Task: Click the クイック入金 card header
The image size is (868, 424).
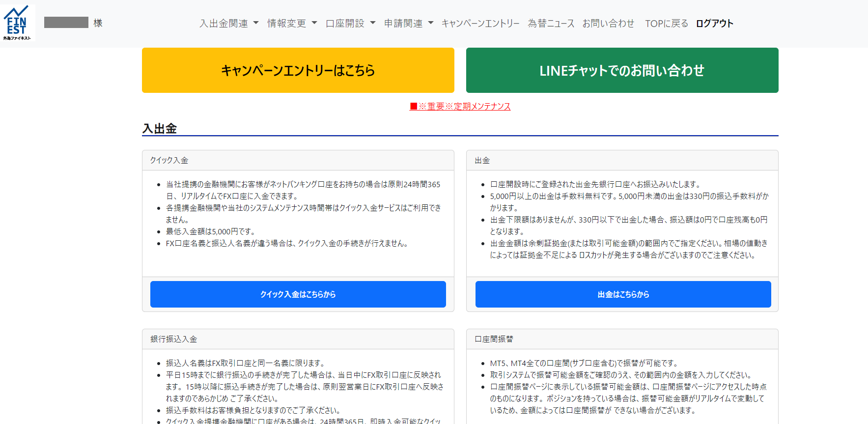Action: [x=298, y=161]
